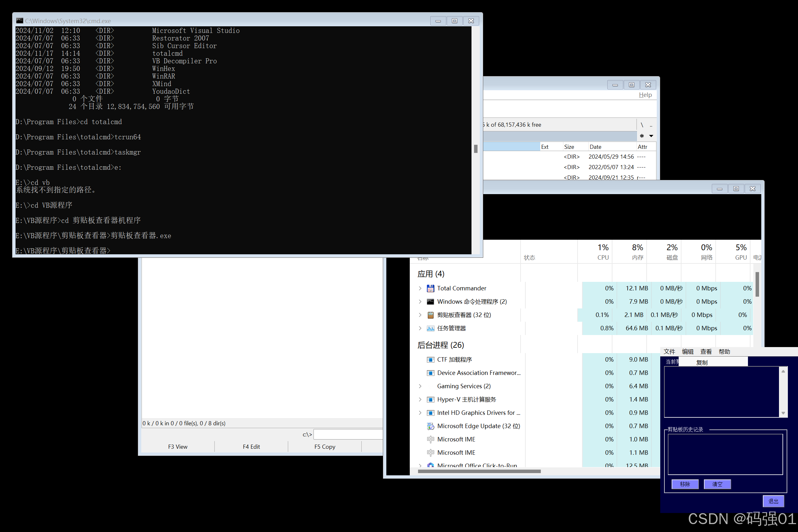Click the CTF 加载程序 icon
Screen dimensions: 798x532
coord(431,359)
